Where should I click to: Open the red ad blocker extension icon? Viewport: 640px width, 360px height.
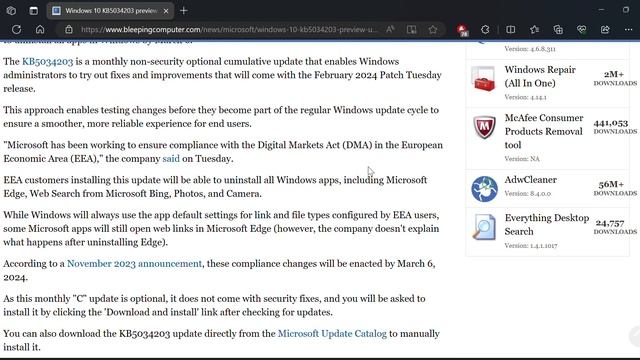(462, 30)
